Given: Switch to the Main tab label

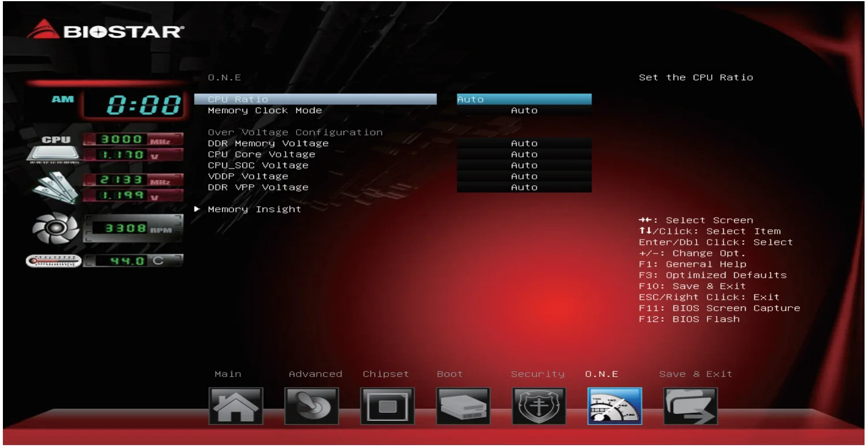Looking at the screenshot, I should pyautogui.click(x=228, y=374).
